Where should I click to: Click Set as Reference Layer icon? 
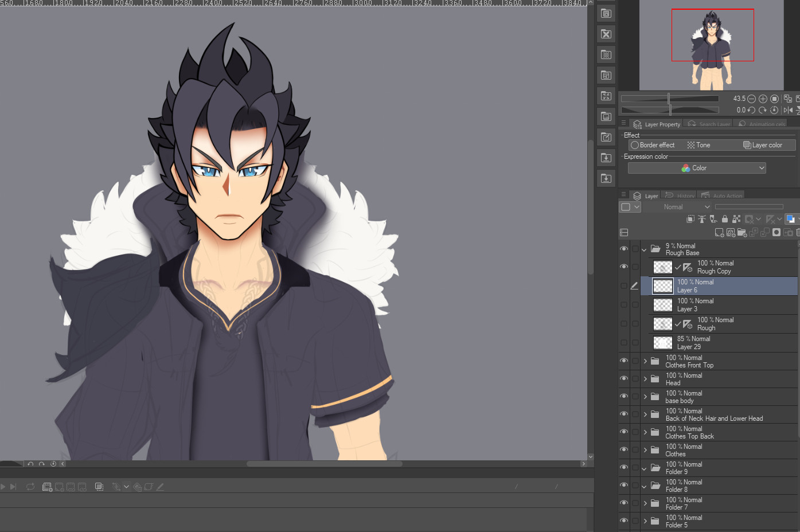coord(702,219)
